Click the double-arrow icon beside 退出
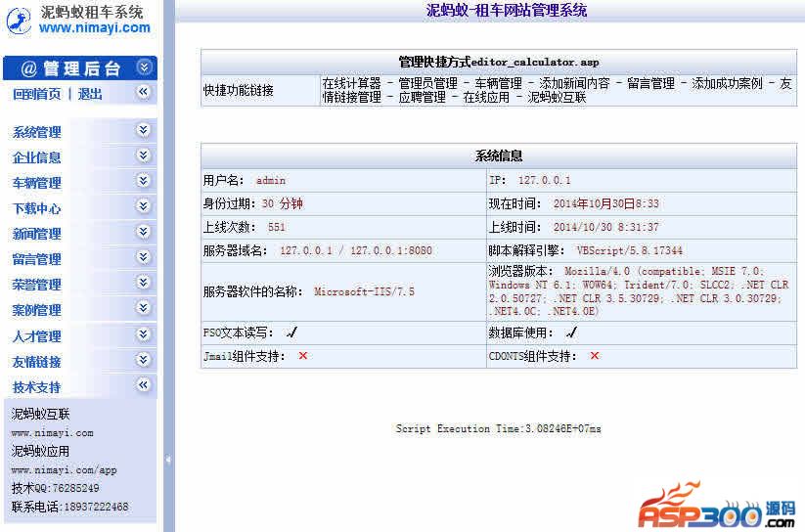 (x=144, y=93)
